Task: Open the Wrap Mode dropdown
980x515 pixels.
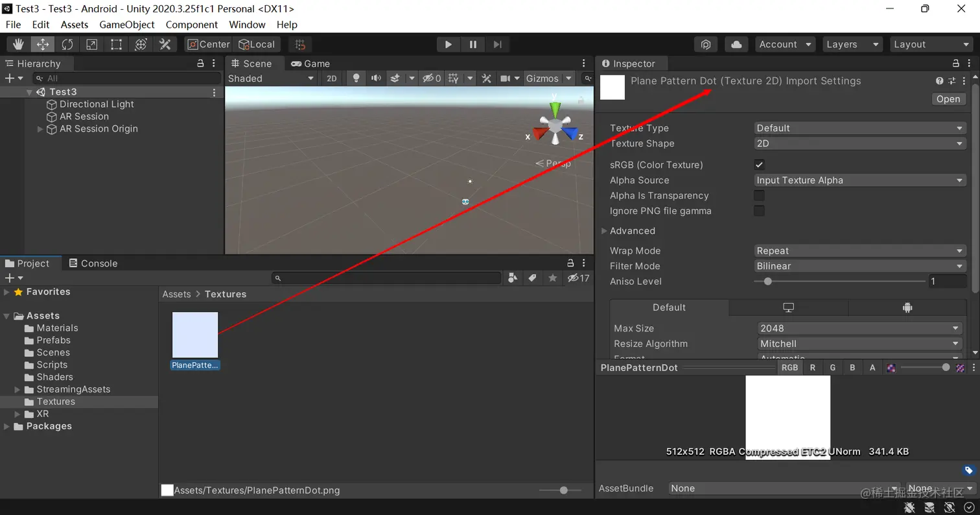Action: tap(860, 250)
